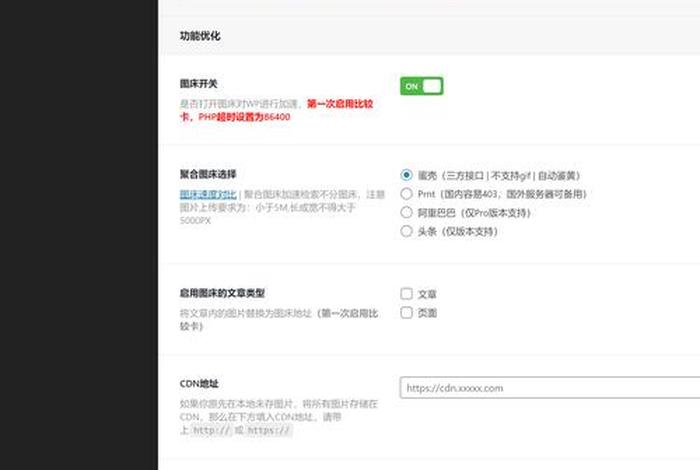Screen dimensions: 700x470
Task: Check the 文章 checkbox
Action: pyautogui.click(x=406, y=294)
